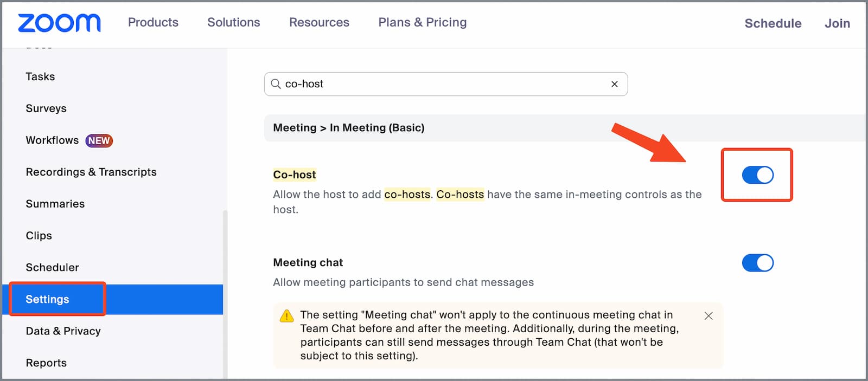Open Data & Privacy page
868x381 pixels.
coord(63,331)
